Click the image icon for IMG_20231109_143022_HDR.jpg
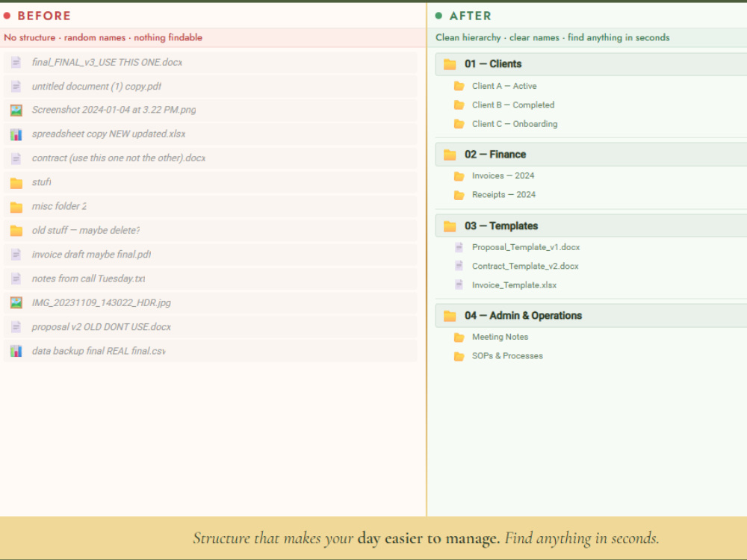 click(x=16, y=303)
